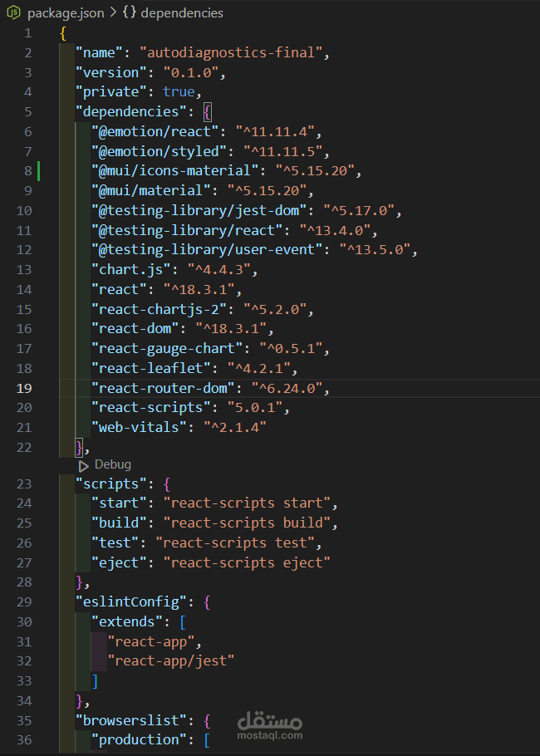This screenshot has width=540, height=756.
Task: Click "@testing-library/jest-dom" text
Action: [199, 211]
